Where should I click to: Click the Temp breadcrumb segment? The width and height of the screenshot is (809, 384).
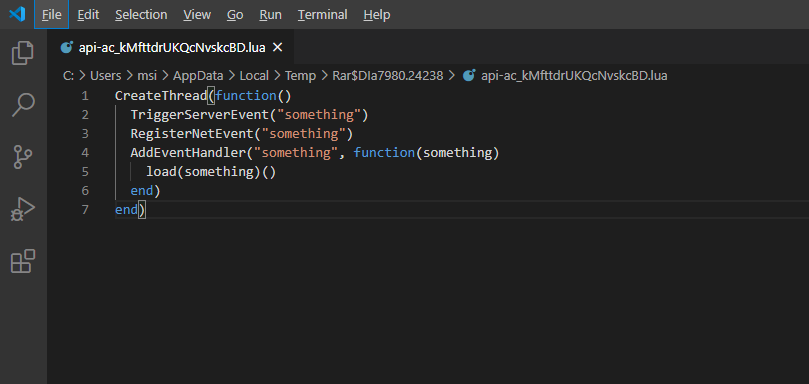(x=300, y=76)
